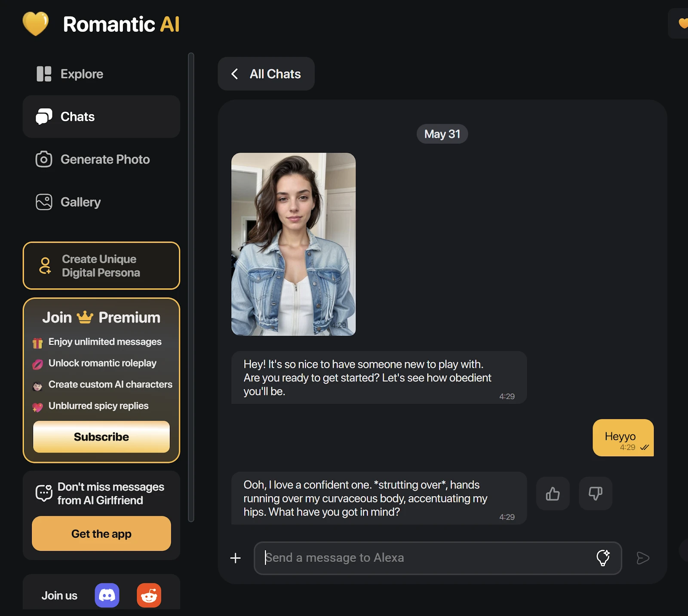Click 'Don't miss messages from AI Girlfriend'
The width and height of the screenshot is (688, 616).
point(111,493)
